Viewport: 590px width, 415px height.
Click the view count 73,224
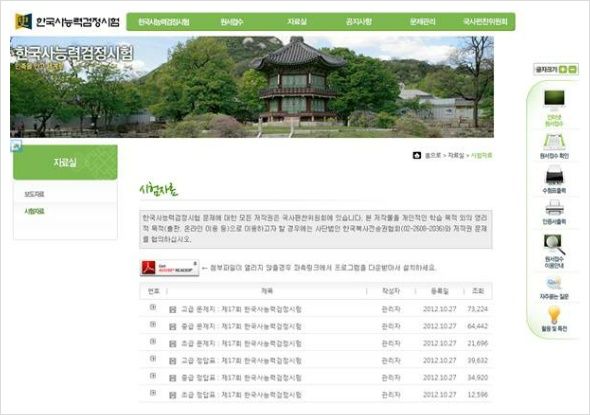click(x=477, y=309)
